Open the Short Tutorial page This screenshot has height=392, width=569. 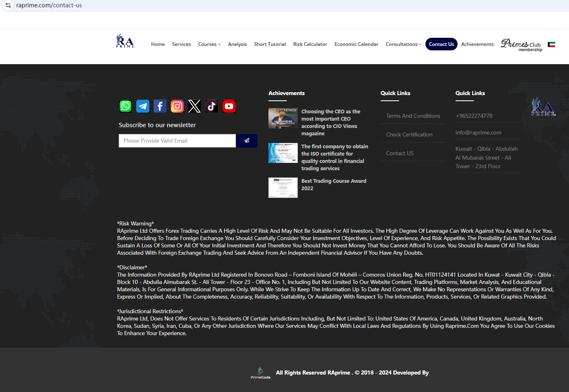tap(270, 44)
